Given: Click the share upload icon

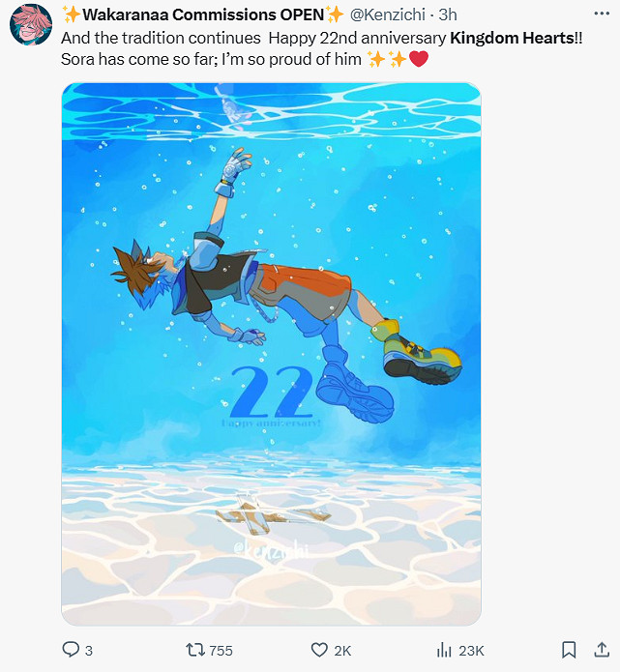Looking at the screenshot, I should click(602, 650).
